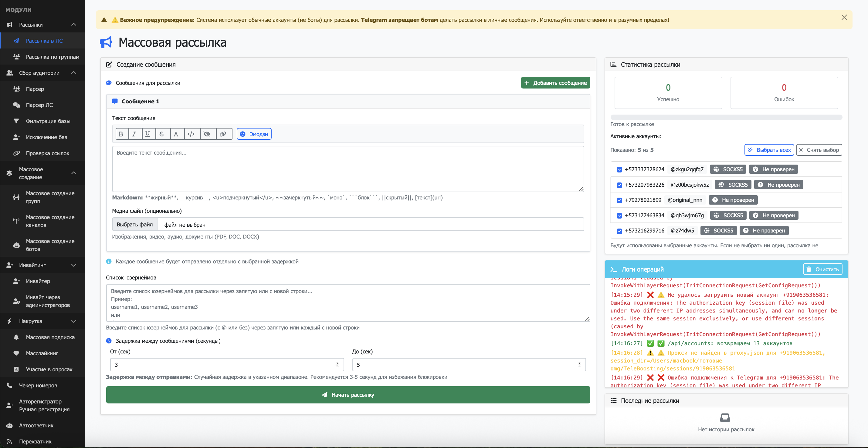868x448 pixels.
Task: Click the До (сек) delay stepper
Action: 579,365
